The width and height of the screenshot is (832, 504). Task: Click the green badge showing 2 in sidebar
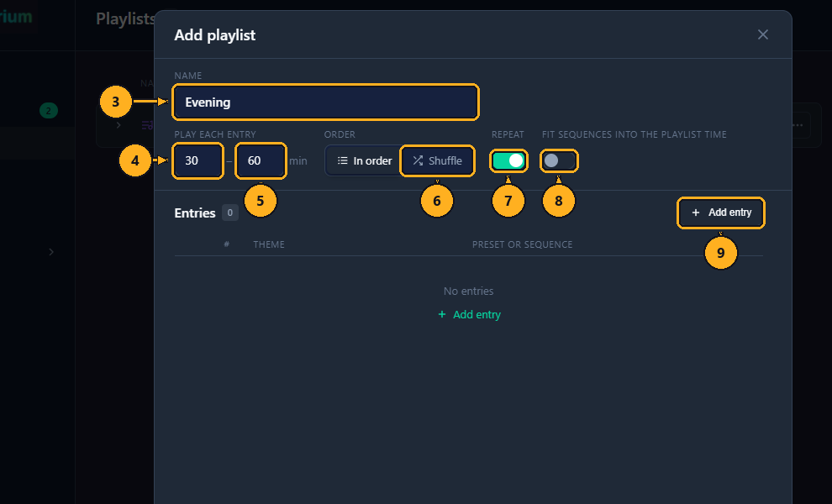tap(48, 111)
